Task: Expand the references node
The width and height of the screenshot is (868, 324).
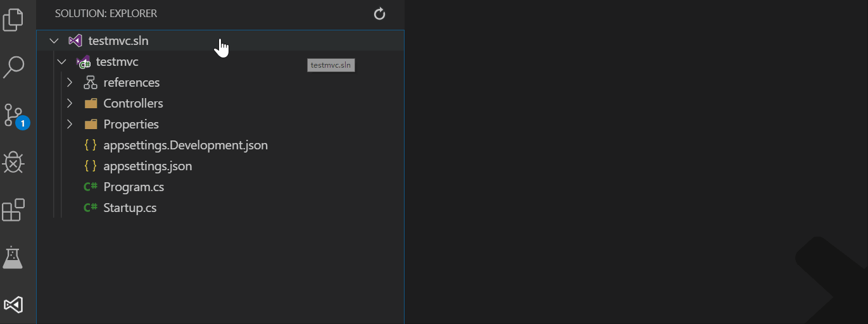Action: point(70,82)
